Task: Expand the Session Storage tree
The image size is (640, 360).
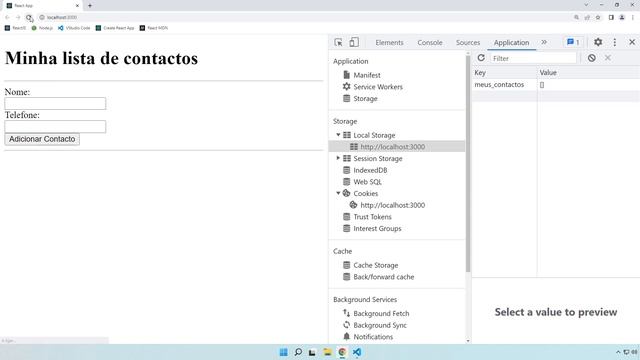Action: click(338, 158)
